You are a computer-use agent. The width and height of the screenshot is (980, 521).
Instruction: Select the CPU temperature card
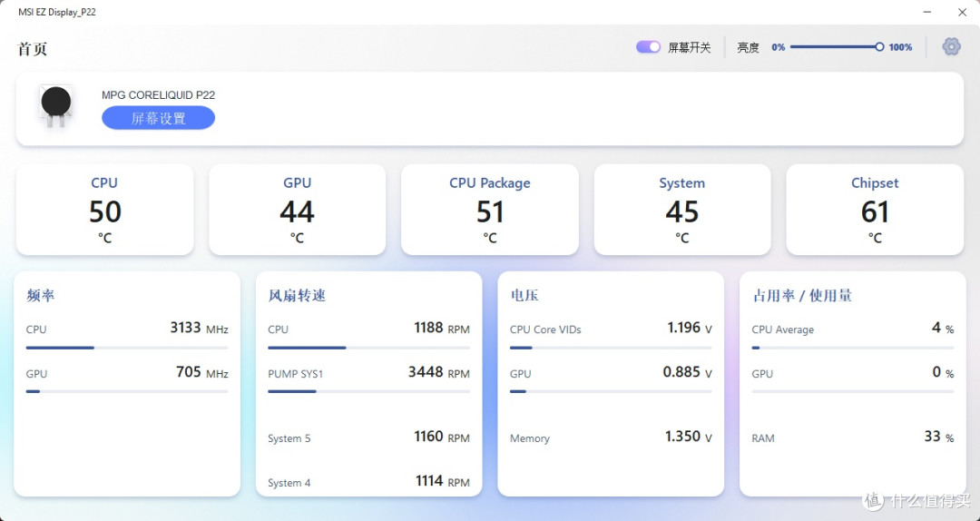104,210
